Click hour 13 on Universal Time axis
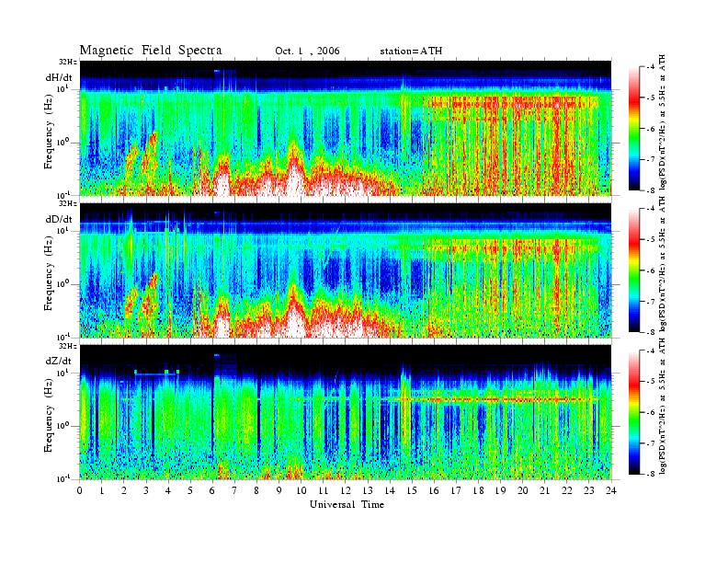This screenshot has width=728, height=563. coord(368,490)
